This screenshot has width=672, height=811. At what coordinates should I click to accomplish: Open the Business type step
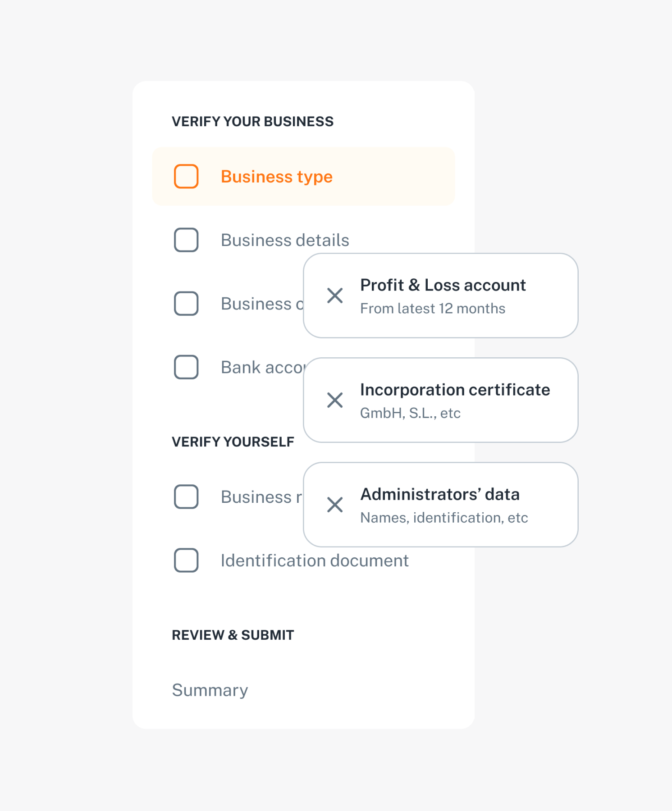(276, 177)
